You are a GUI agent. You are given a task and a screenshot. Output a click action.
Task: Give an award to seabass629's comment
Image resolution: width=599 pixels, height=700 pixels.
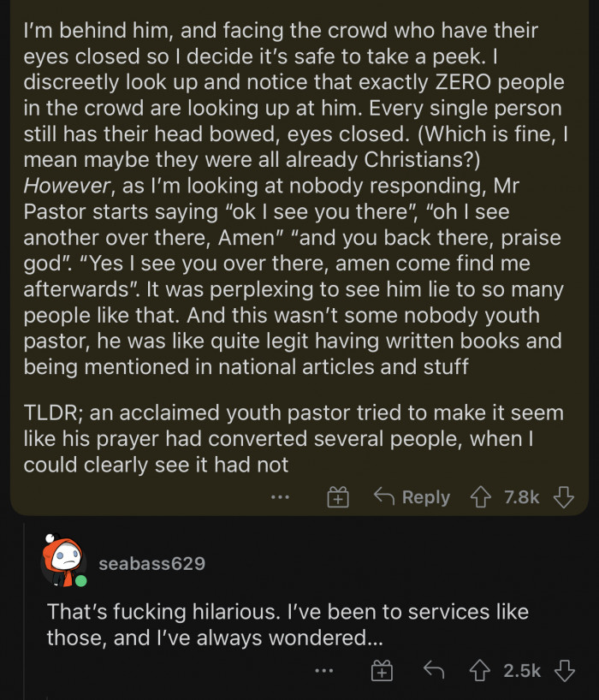[382, 672]
